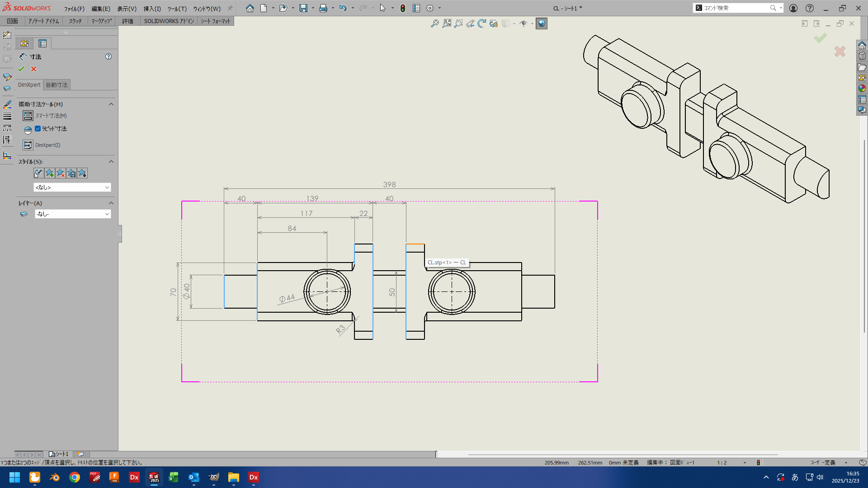
Task: Collapse the 補助寸法ツール(M) section
Action: click(111, 104)
